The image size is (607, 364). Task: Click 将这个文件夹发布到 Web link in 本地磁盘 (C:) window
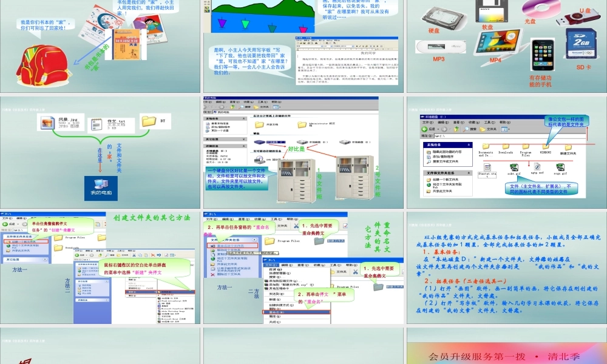coord(447,185)
